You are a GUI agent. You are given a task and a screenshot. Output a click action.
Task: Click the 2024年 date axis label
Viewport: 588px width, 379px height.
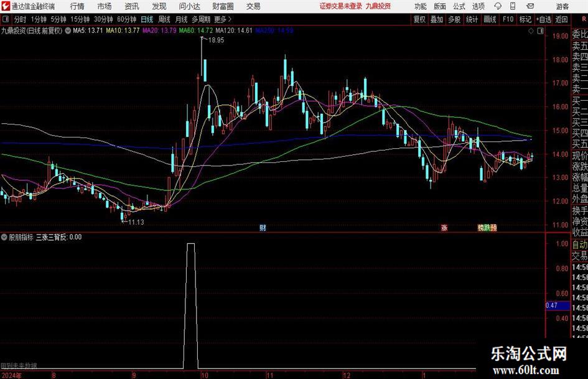pos(11,375)
